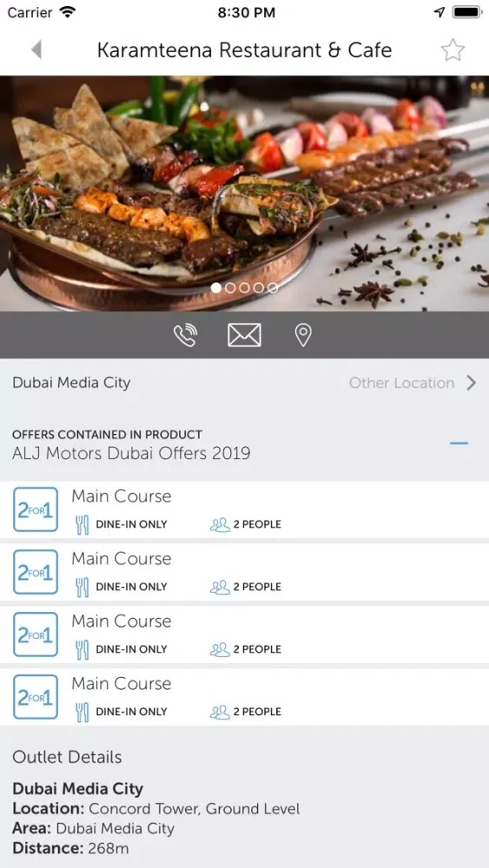Image resolution: width=489 pixels, height=868 pixels.
Task: Tap the people icon in first offer
Action: point(220,524)
